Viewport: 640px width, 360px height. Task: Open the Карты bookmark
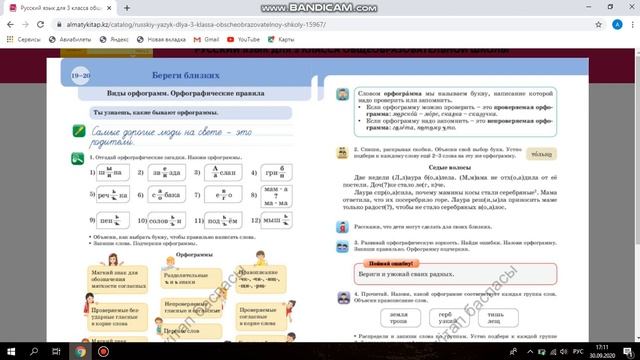(x=281, y=40)
